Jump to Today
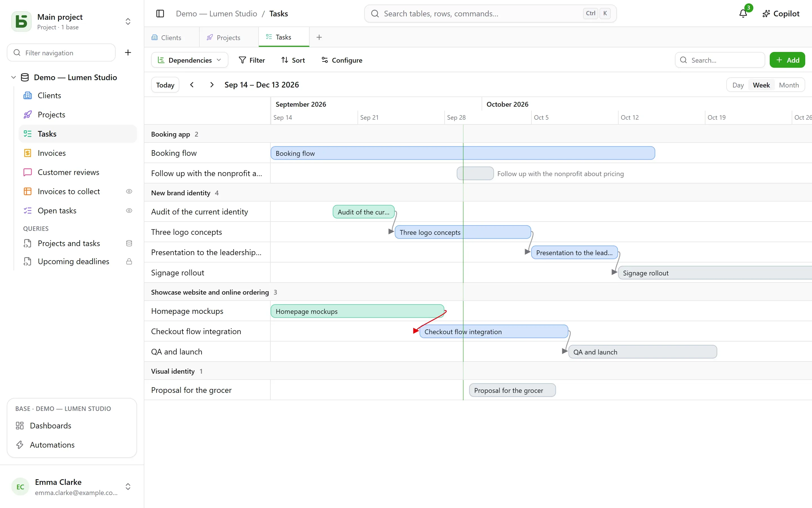The height and width of the screenshot is (508, 812). click(165, 85)
